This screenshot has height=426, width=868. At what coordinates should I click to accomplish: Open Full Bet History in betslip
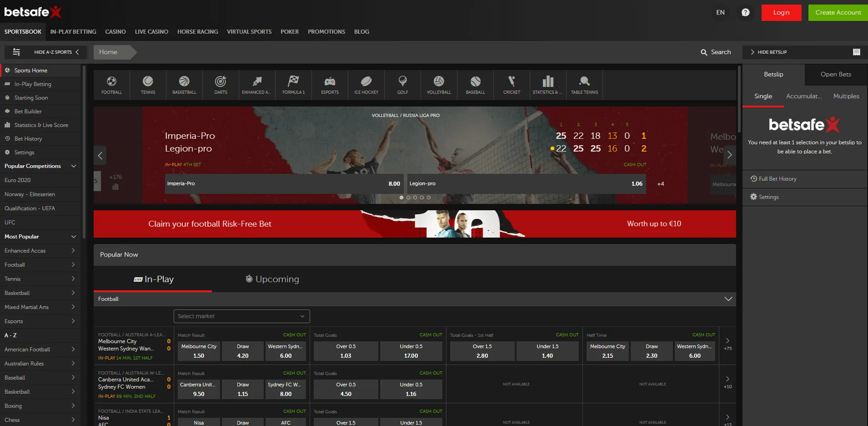(x=773, y=179)
